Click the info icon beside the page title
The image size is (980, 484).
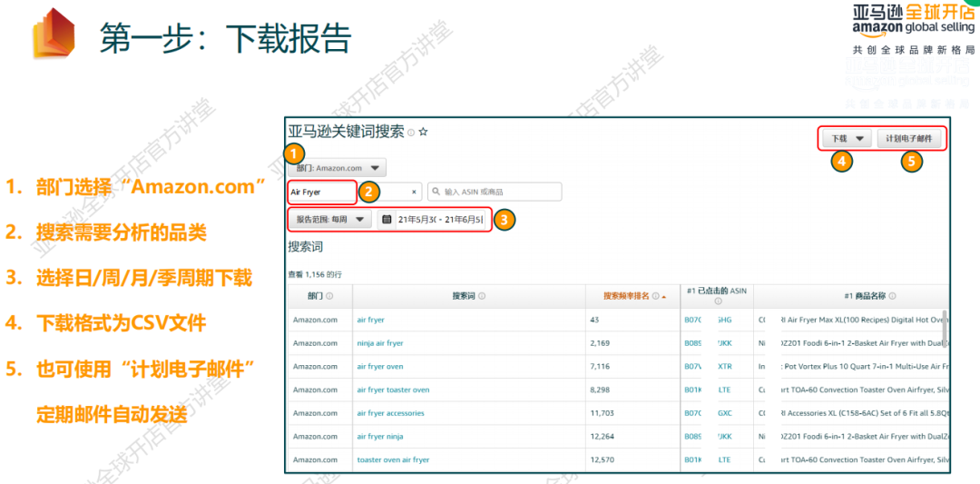[x=411, y=133]
